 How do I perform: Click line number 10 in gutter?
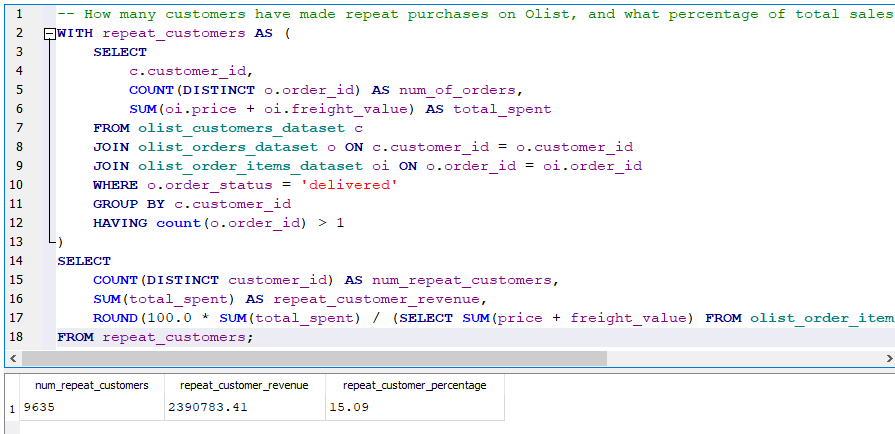[16, 185]
